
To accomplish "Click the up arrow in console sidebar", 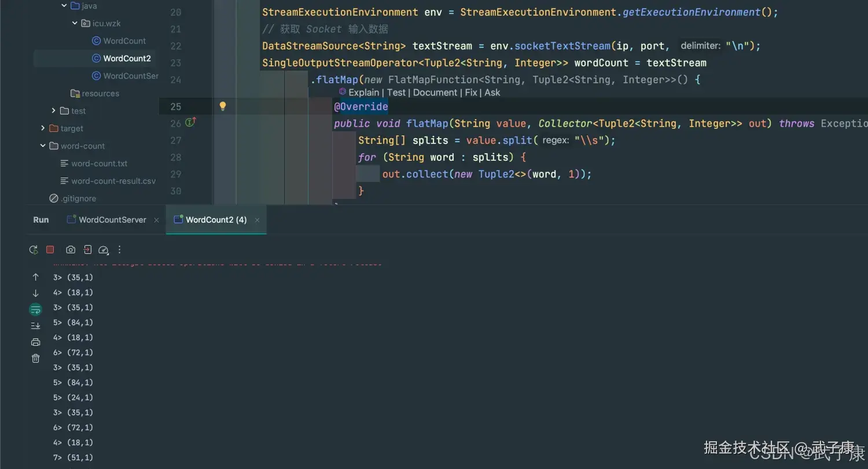I will 35,277.
